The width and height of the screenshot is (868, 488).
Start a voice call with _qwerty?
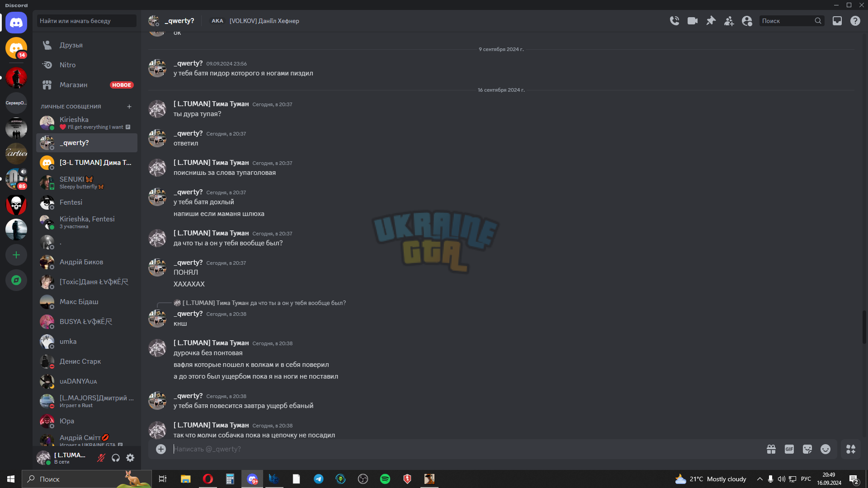coord(675,21)
